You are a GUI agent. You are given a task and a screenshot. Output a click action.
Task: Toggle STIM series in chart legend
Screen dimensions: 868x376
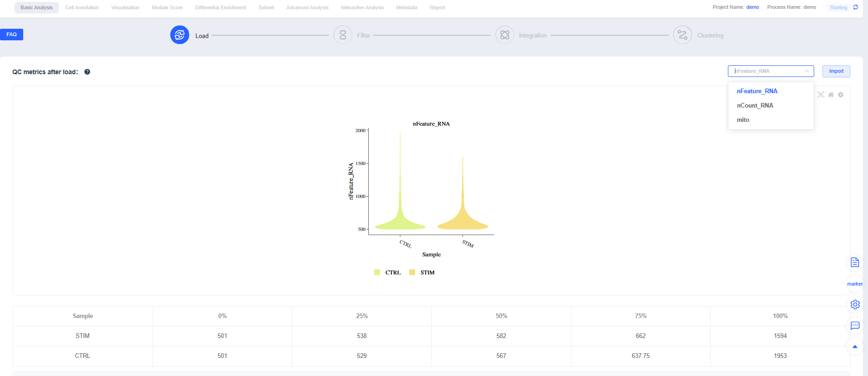tap(422, 273)
